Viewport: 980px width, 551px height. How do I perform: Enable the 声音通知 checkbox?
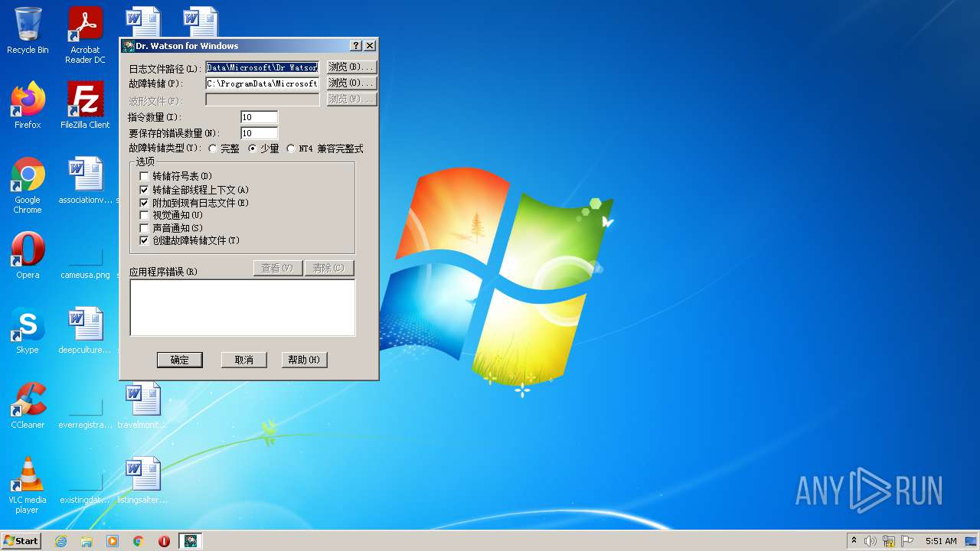[x=144, y=228]
